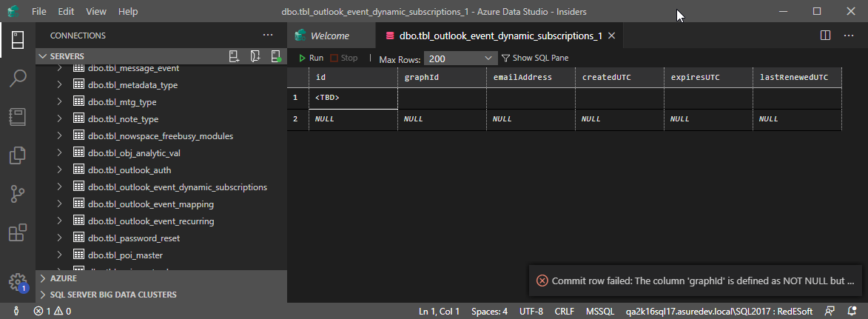Expand the dbo.tbl_note_type node
Screen dimensions: 868x319
[60, 119]
